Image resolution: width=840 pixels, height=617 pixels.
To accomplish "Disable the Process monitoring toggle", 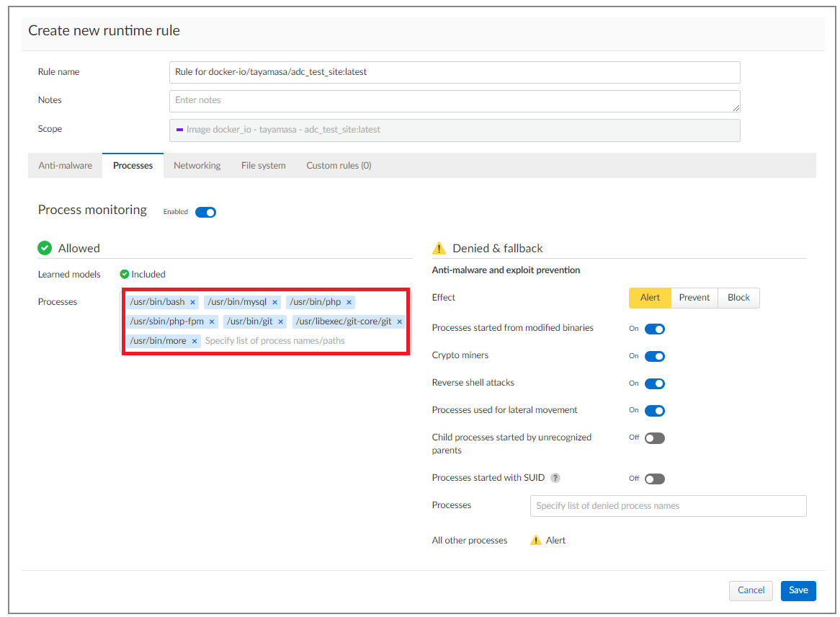I will point(205,212).
